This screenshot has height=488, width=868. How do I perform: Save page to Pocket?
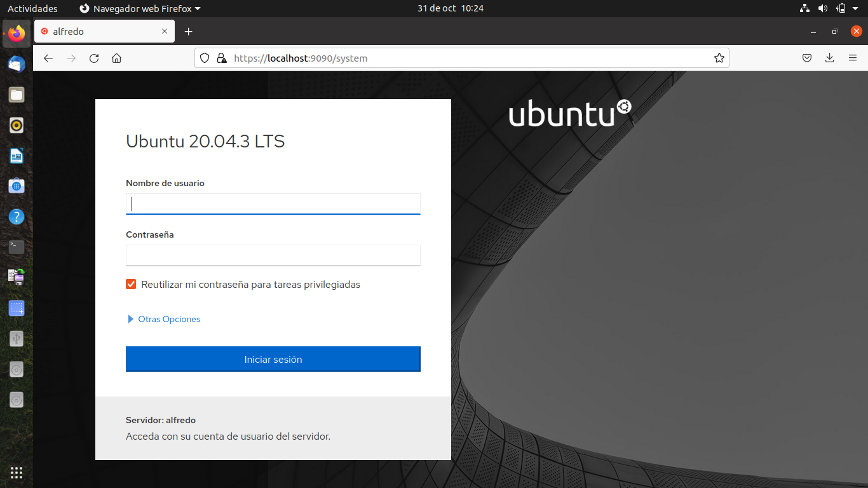click(x=807, y=58)
